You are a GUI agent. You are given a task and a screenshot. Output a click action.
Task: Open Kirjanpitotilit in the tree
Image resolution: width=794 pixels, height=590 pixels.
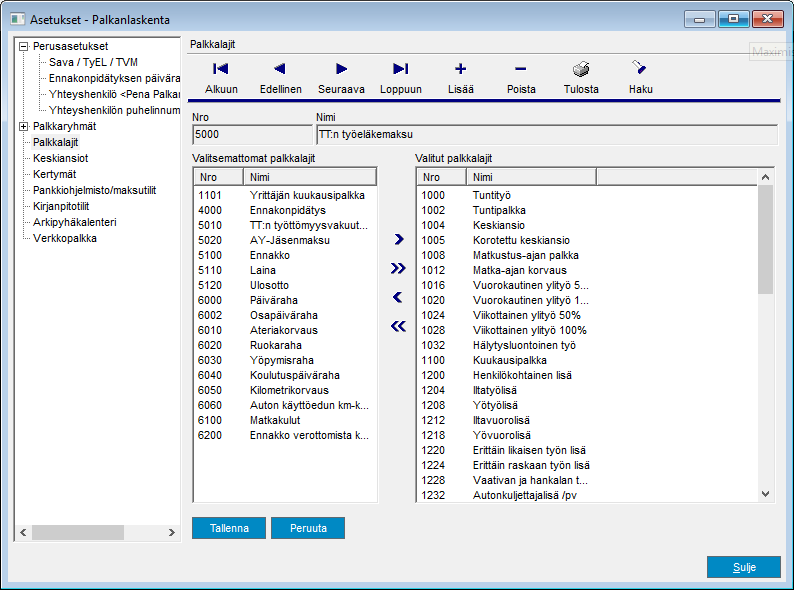pyautogui.click(x=61, y=207)
